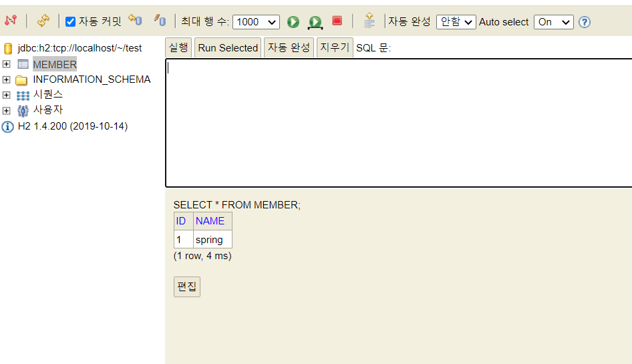The height and width of the screenshot is (364, 632).
Task: Click the SELECT * FROM MEMBER; text
Action: [x=237, y=205]
